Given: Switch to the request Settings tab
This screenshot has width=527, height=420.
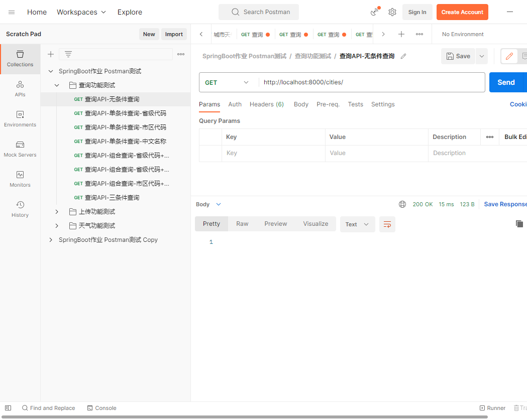Looking at the screenshot, I should point(383,104).
